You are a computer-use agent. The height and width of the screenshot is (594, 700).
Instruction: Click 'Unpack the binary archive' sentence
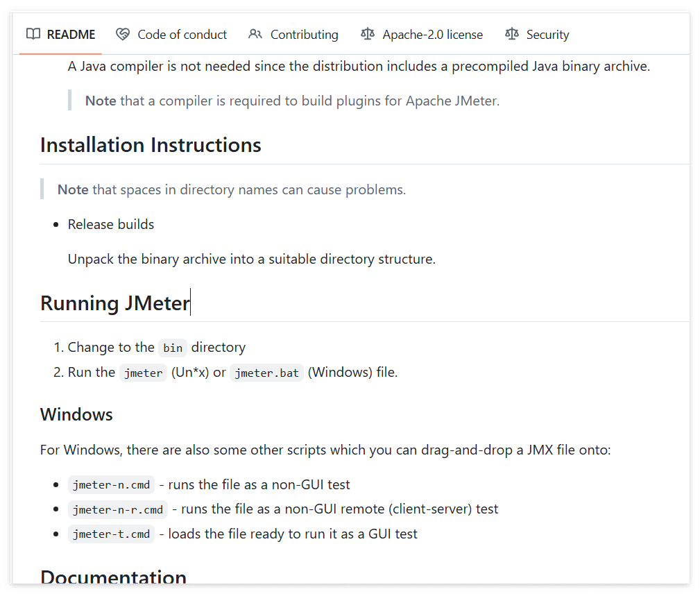tap(252, 259)
